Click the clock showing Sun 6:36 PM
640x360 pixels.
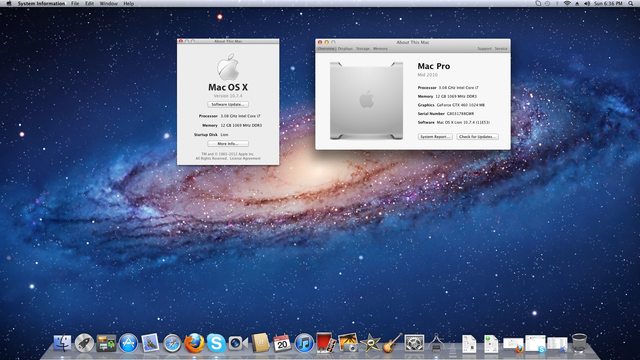[608, 3]
